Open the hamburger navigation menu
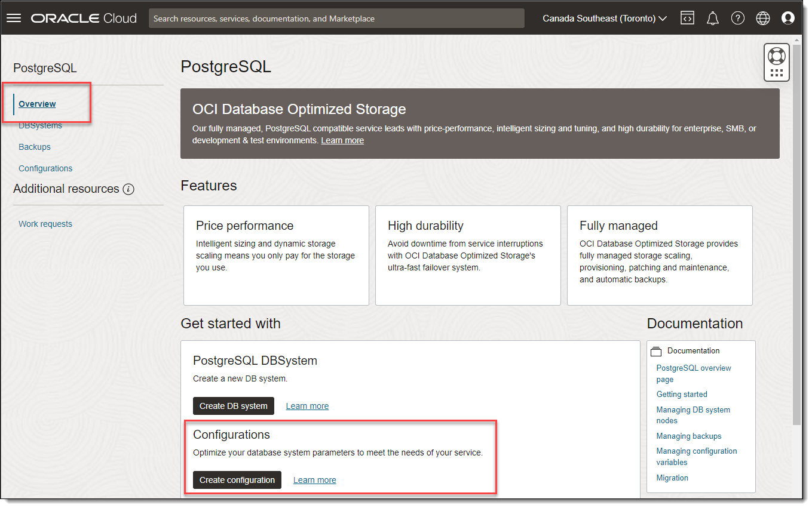Screen dimensions: 812x508 click(14, 19)
